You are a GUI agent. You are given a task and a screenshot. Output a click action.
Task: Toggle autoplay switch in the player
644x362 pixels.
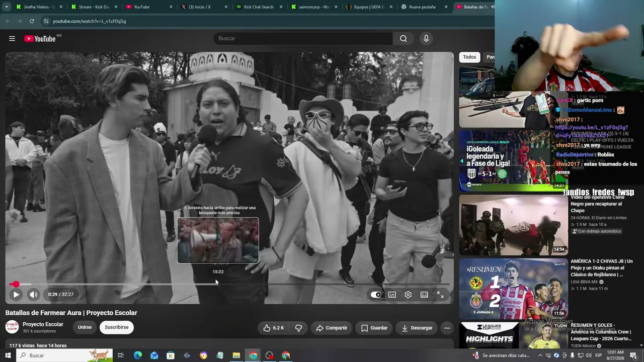click(376, 295)
